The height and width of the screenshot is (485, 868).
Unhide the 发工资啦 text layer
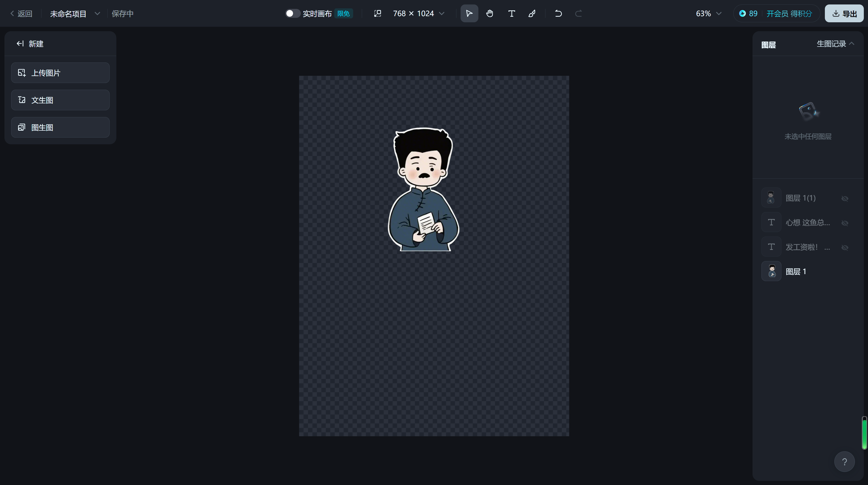click(844, 248)
